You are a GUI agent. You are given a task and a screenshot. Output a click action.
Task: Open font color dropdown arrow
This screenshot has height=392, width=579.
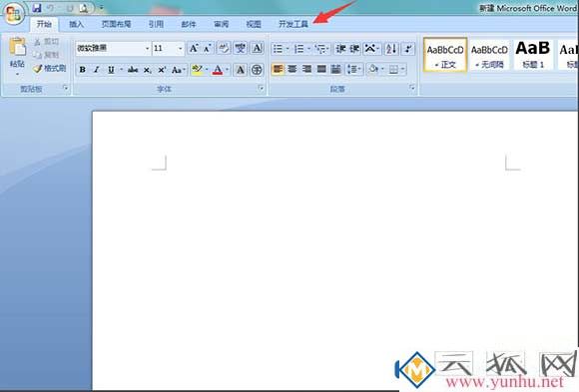coord(227,70)
